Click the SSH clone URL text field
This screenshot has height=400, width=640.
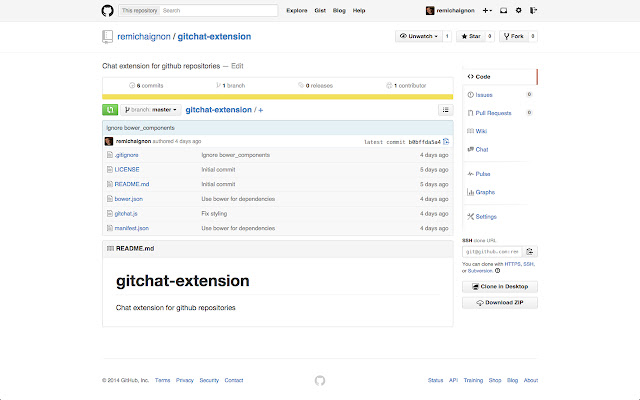(492, 251)
